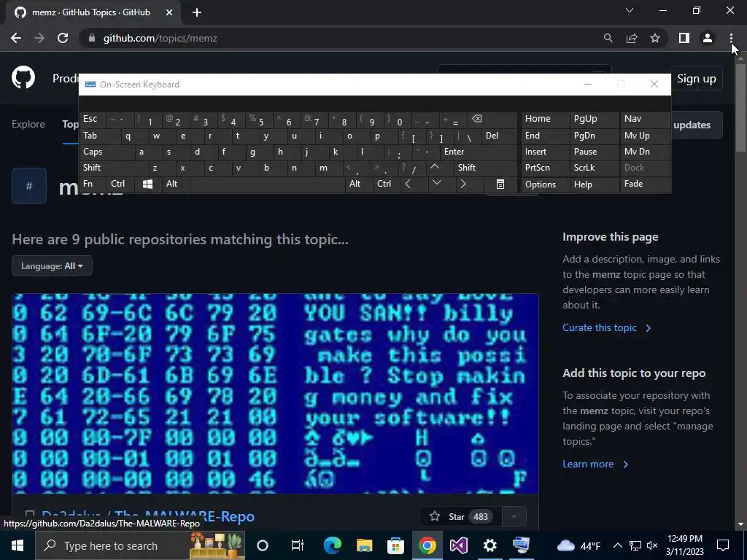The image size is (747, 560).
Task: Click the MEMZ hex dump preview image
Action: (x=275, y=393)
